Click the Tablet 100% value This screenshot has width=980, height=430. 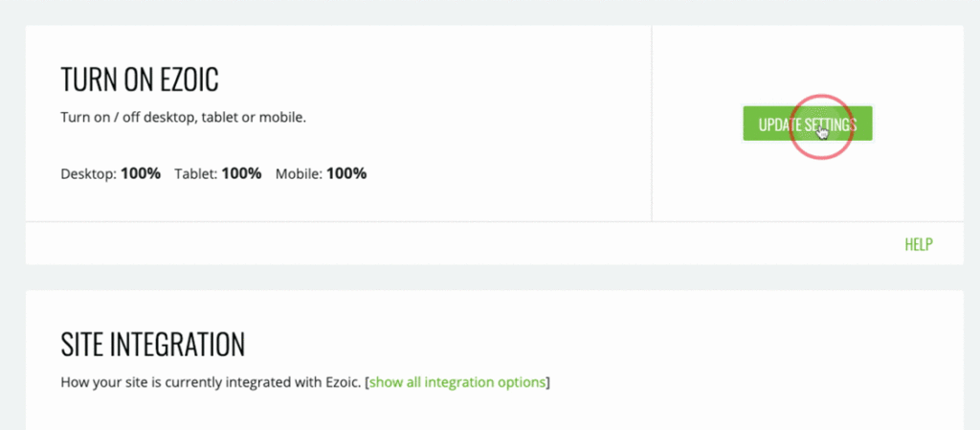point(241,174)
